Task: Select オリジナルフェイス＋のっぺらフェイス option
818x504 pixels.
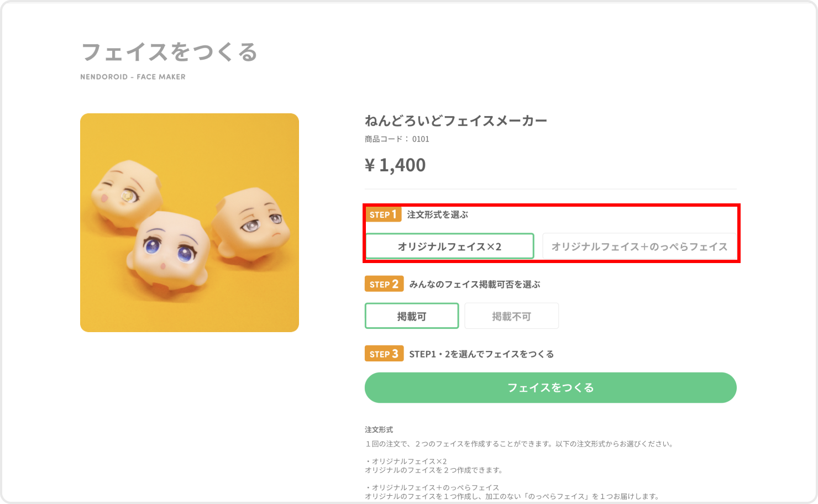Action: tap(639, 246)
